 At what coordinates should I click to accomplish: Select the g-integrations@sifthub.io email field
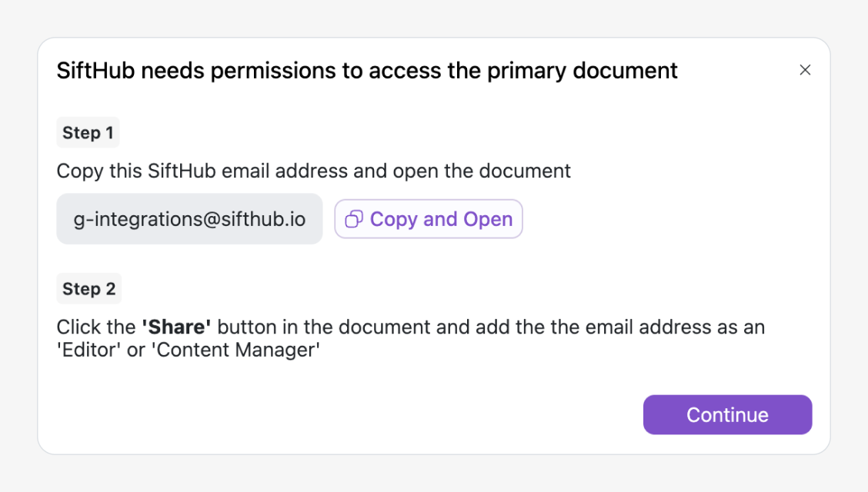click(x=189, y=219)
